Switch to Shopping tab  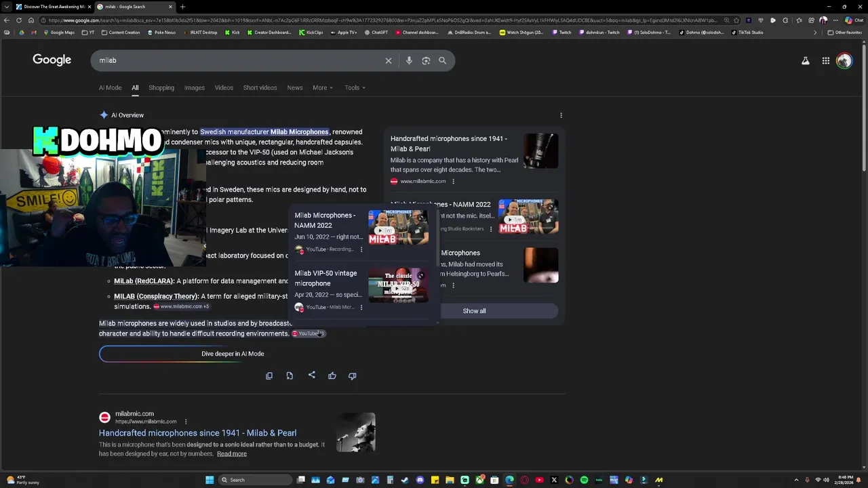coord(161,87)
